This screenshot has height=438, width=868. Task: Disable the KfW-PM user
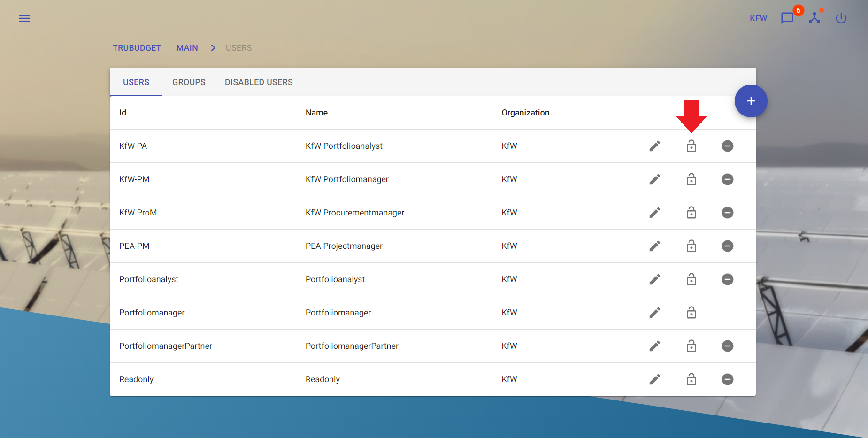click(728, 179)
